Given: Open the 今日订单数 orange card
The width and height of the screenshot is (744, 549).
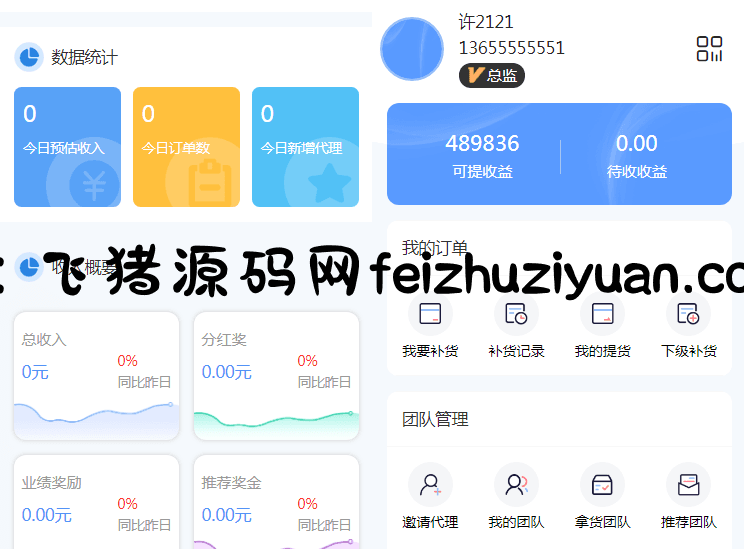Looking at the screenshot, I should [186, 147].
